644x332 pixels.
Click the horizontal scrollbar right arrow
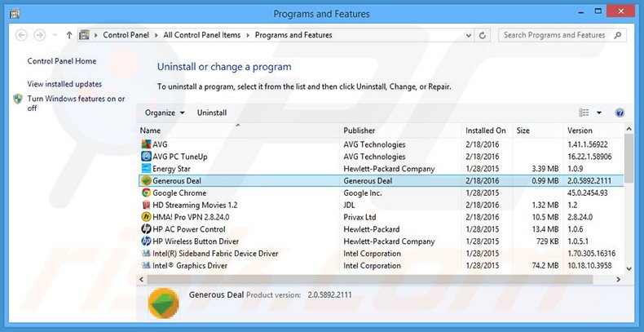(619, 280)
